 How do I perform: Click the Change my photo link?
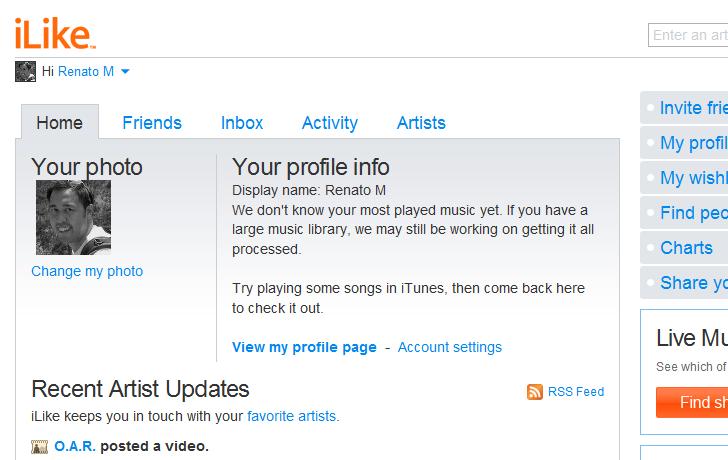click(x=87, y=271)
